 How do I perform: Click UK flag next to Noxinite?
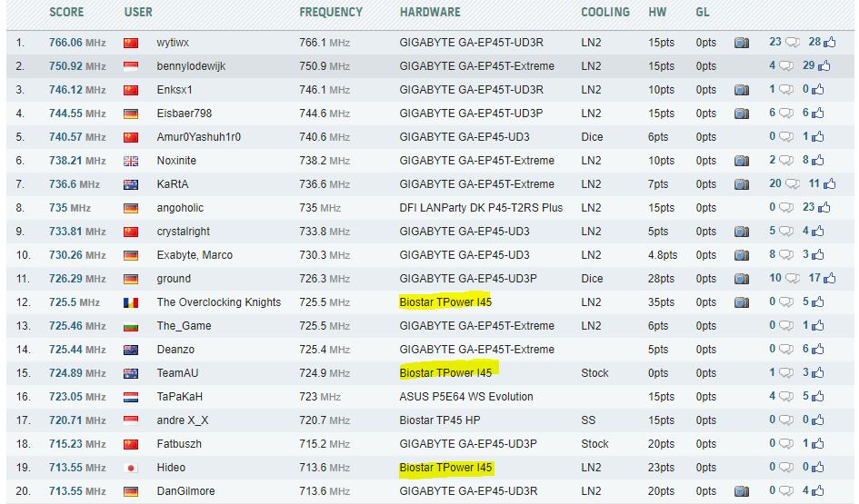pos(131,161)
